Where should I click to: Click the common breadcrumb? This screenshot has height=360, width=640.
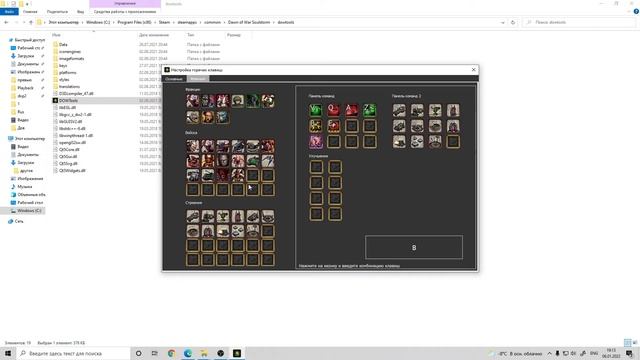click(212, 22)
